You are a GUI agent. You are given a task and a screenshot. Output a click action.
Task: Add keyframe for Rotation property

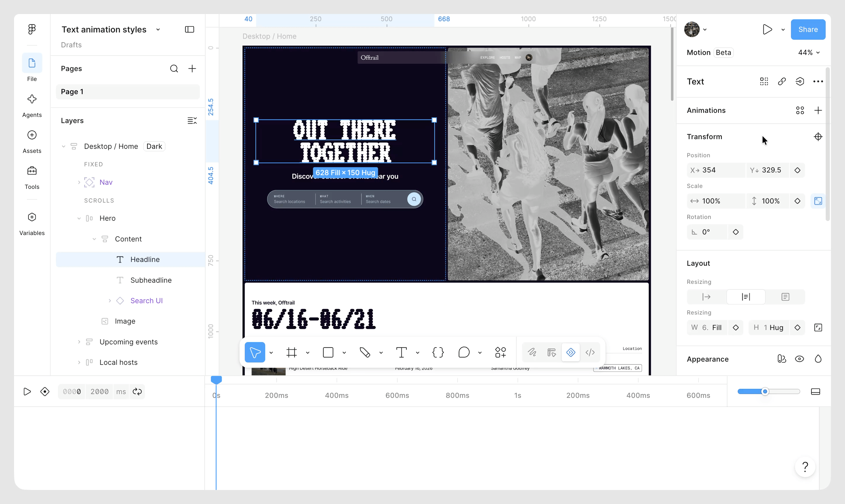[x=736, y=232]
